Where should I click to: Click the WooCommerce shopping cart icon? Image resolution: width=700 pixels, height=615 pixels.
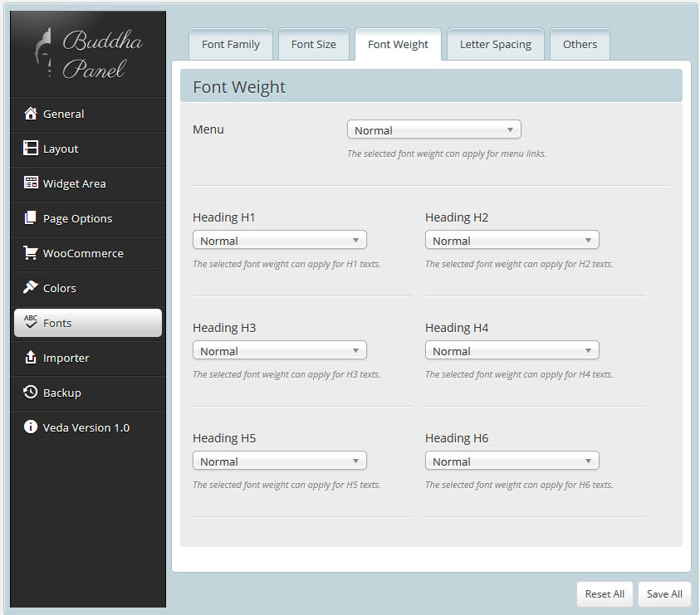point(31,253)
